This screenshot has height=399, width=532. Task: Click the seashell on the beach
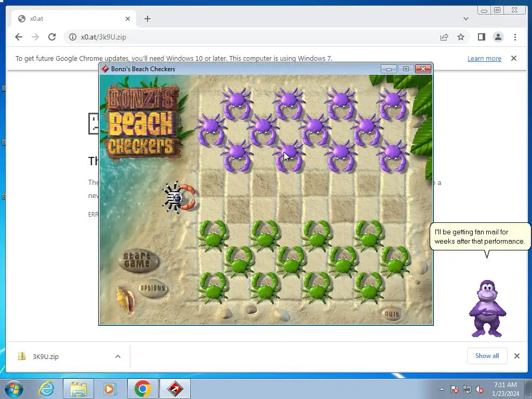point(125,300)
